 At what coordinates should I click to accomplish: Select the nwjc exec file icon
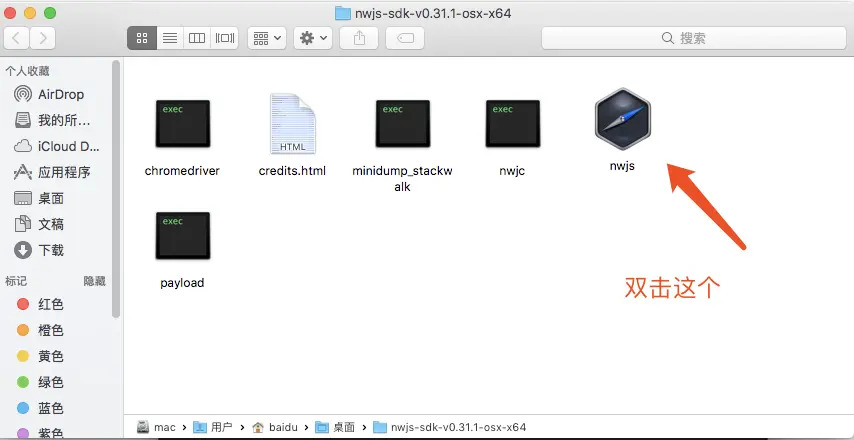[513, 124]
